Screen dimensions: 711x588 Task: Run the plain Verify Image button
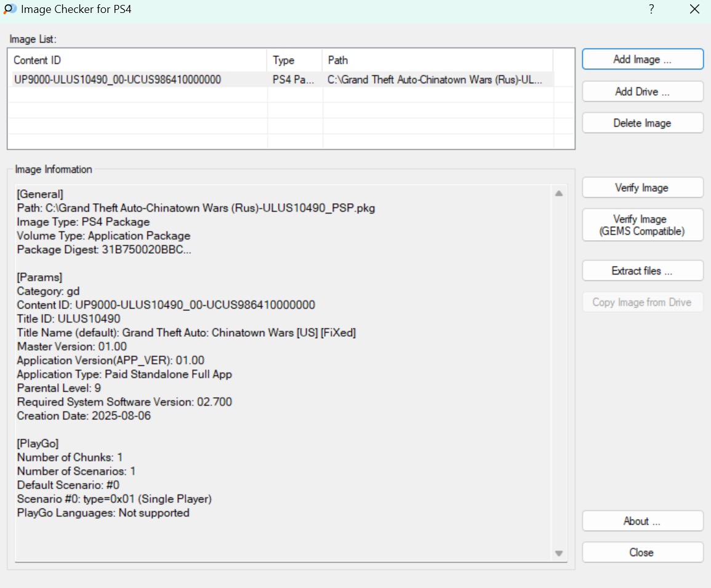642,188
